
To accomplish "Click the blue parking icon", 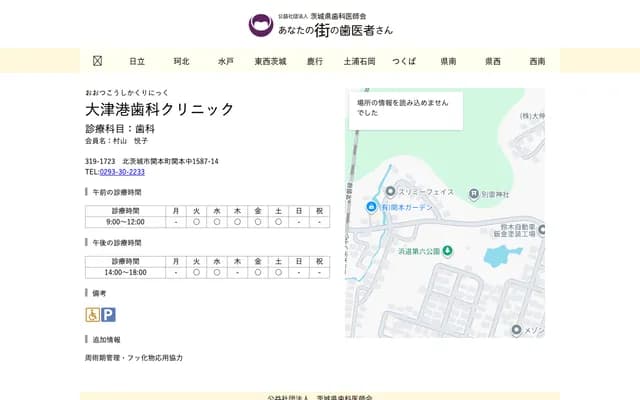I will [108, 314].
